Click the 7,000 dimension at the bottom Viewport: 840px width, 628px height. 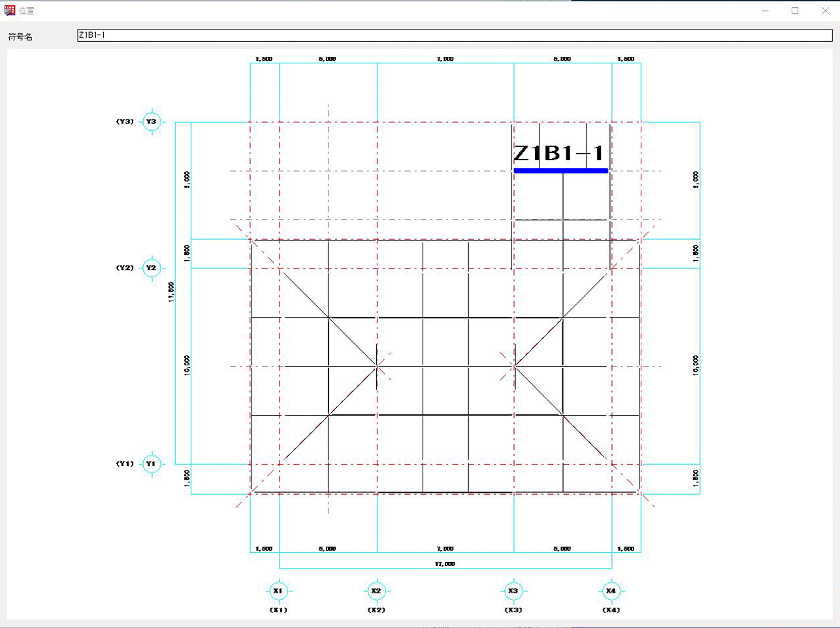(445, 549)
